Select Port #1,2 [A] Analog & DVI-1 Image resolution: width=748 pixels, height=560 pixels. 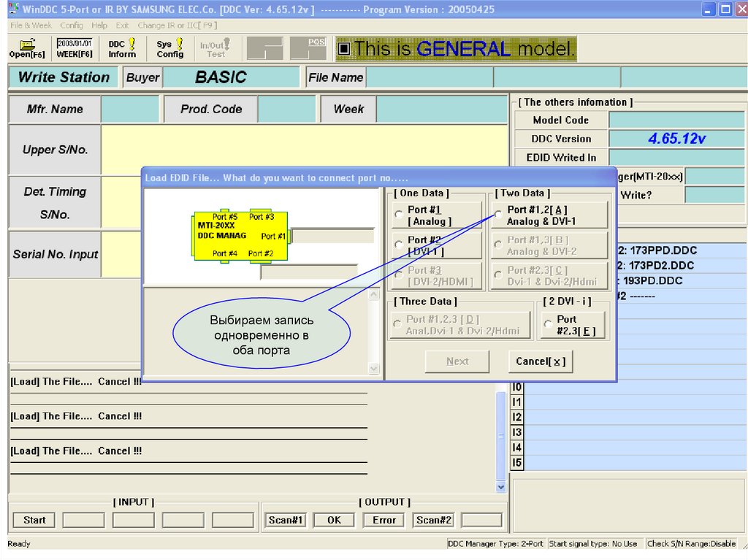[x=497, y=215]
